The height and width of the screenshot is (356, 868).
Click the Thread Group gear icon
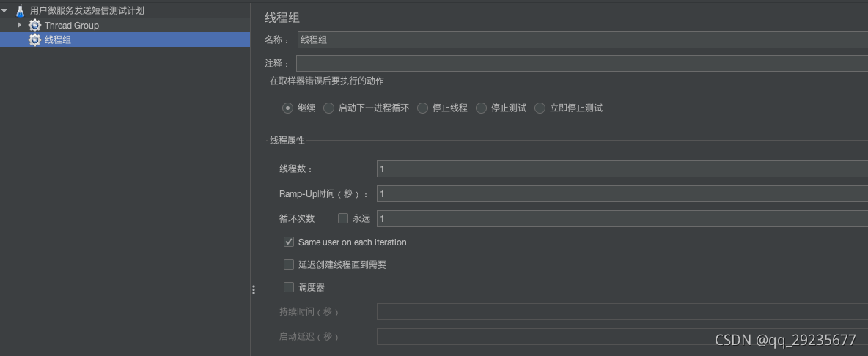point(35,25)
